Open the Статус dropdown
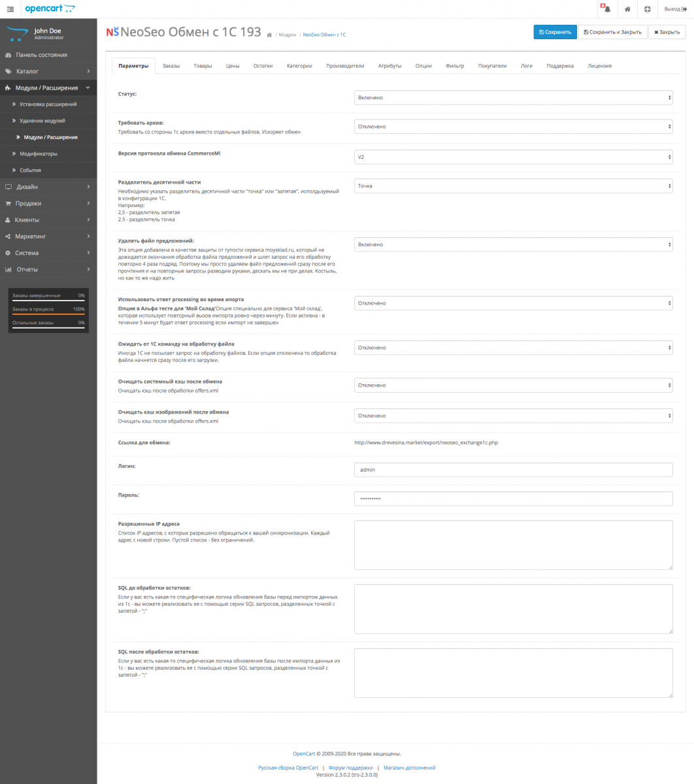Image resolution: width=694 pixels, height=784 pixels. 513,97
